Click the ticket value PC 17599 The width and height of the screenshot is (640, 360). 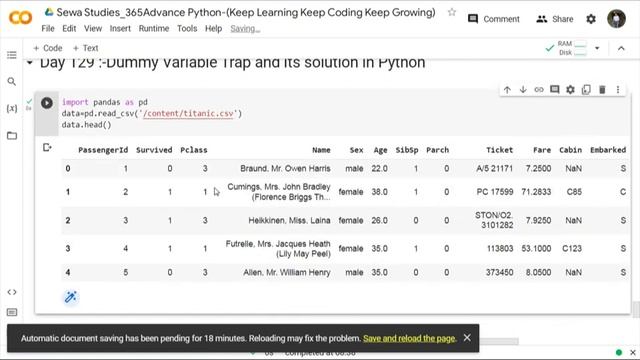click(495, 192)
